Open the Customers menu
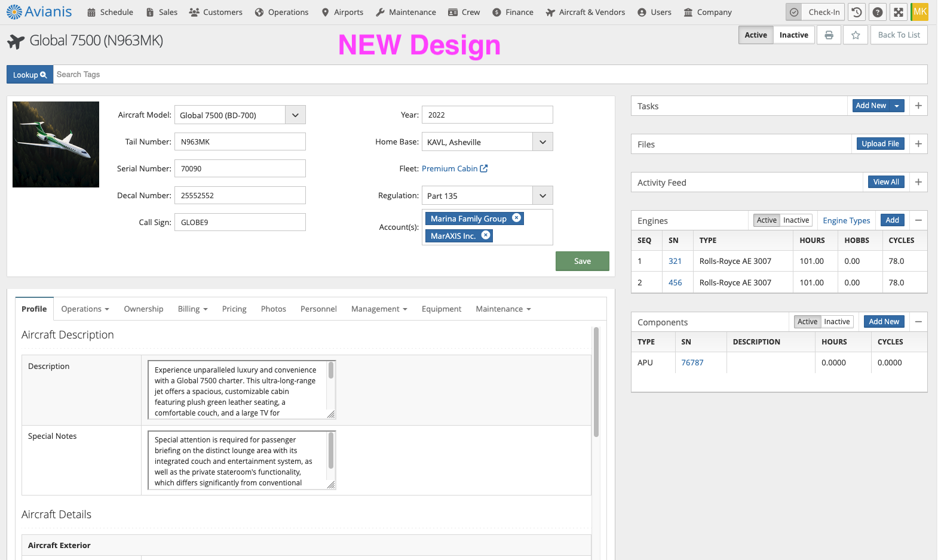Image resolution: width=938 pixels, height=560 pixels. 216,12
